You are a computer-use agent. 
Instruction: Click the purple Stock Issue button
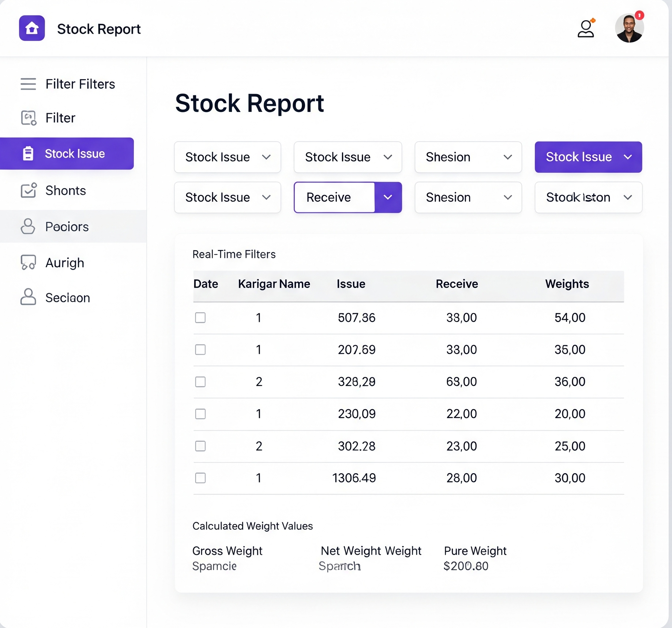pos(588,157)
